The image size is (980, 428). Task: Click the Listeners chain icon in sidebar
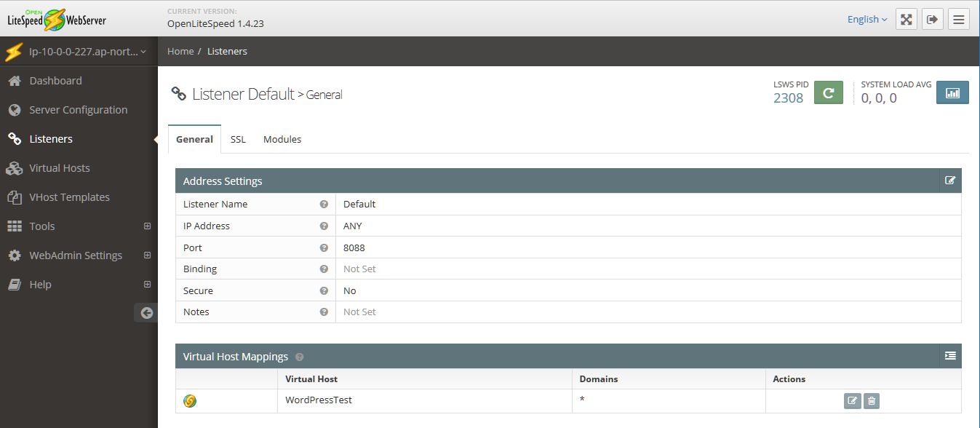[14, 139]
